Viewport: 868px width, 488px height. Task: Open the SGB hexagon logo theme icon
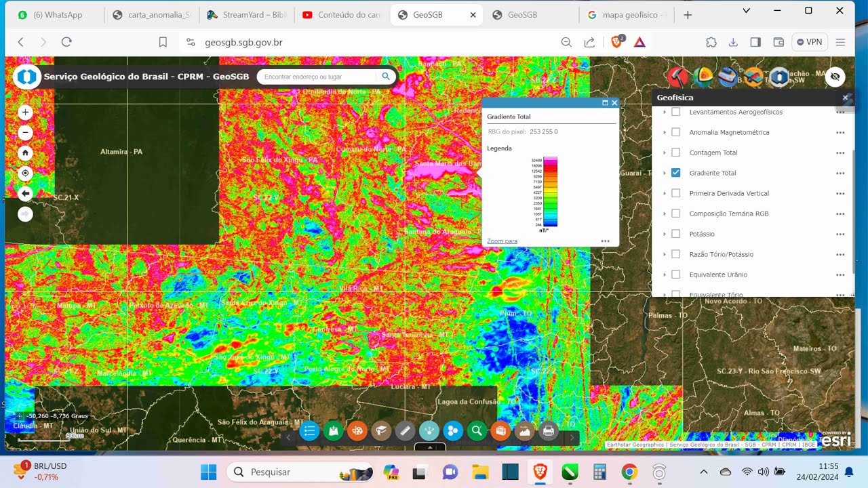coord(778,77)
